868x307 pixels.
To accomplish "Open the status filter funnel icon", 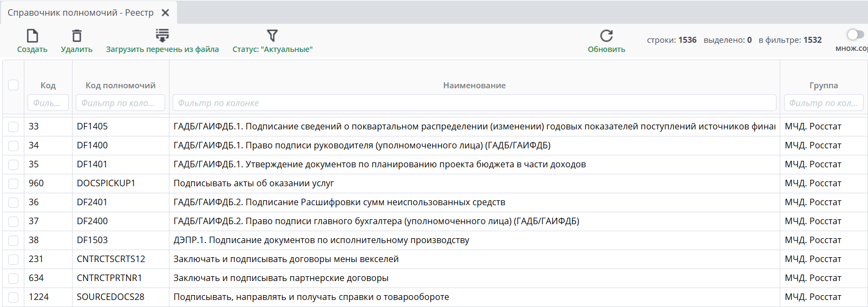I will coord(272,36).
